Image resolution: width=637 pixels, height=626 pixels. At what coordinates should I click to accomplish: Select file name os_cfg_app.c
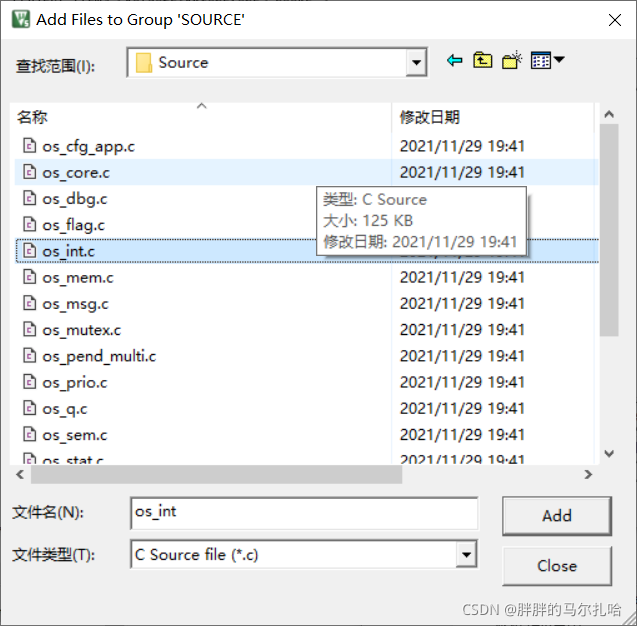coord(89,146)
